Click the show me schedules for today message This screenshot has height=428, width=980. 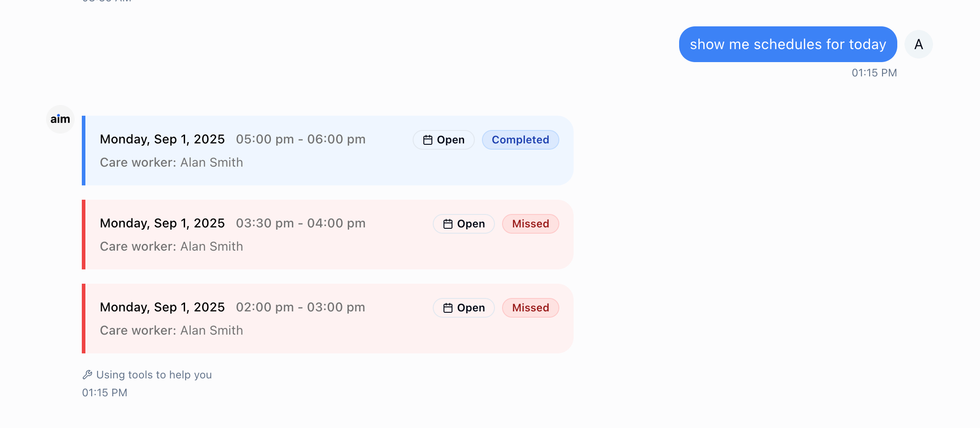point(787,44)
